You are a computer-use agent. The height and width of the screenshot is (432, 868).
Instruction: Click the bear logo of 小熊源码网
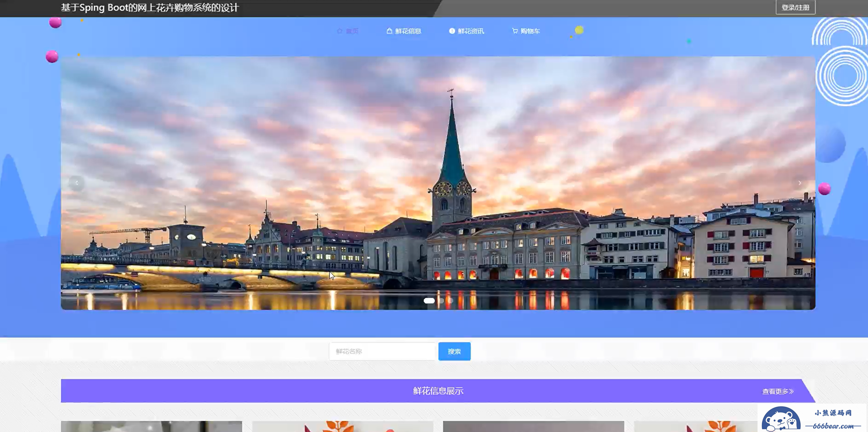pyautogui.click(x=781, y=420)
